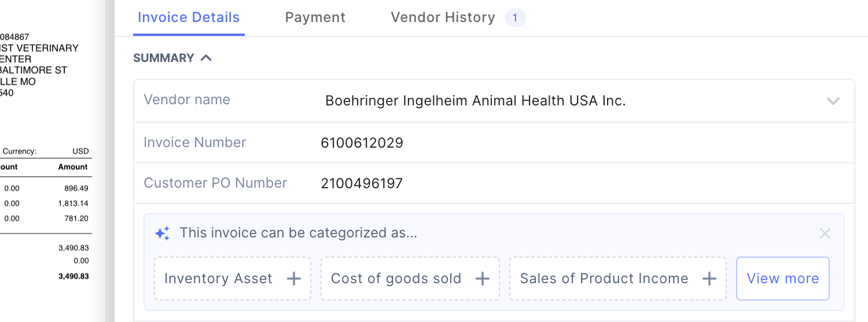This screenshot has width=868, height=322.
Task: Click the Customer PO Number field
Action: 362,184
